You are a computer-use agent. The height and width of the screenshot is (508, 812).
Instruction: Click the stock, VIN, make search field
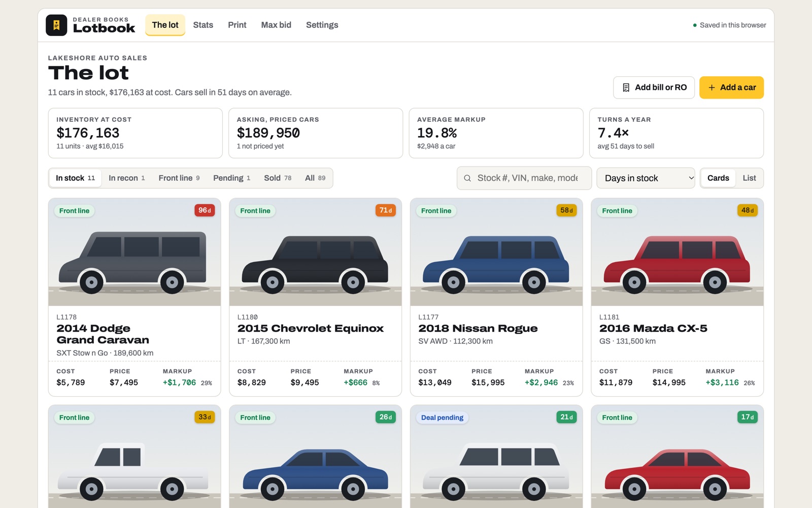point(524,178)
